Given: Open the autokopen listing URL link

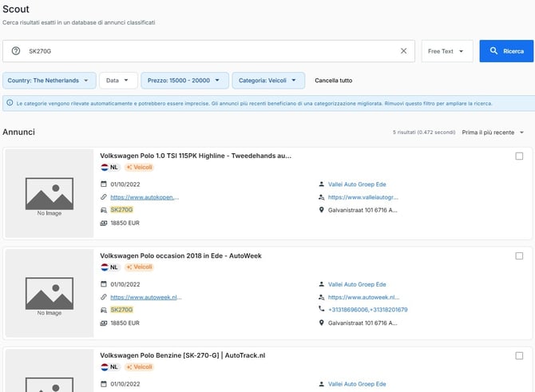Looking at the screenshot, I should tap(145, 197).
